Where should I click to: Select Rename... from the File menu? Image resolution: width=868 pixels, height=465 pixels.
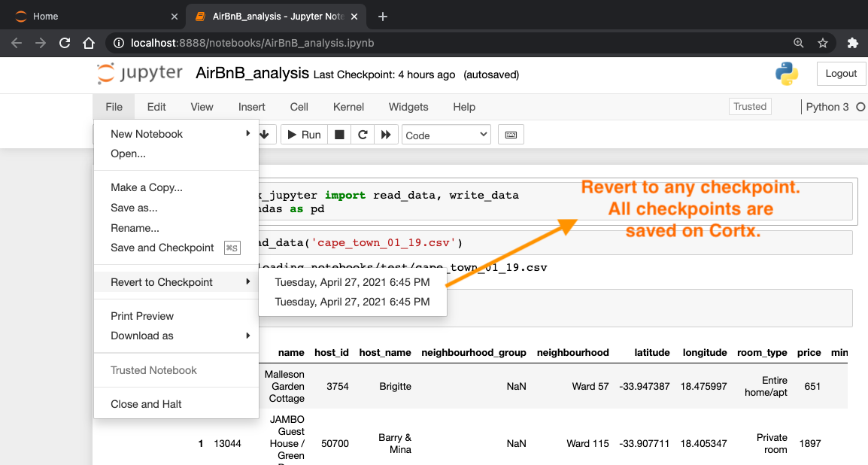(x=176, y=228)
